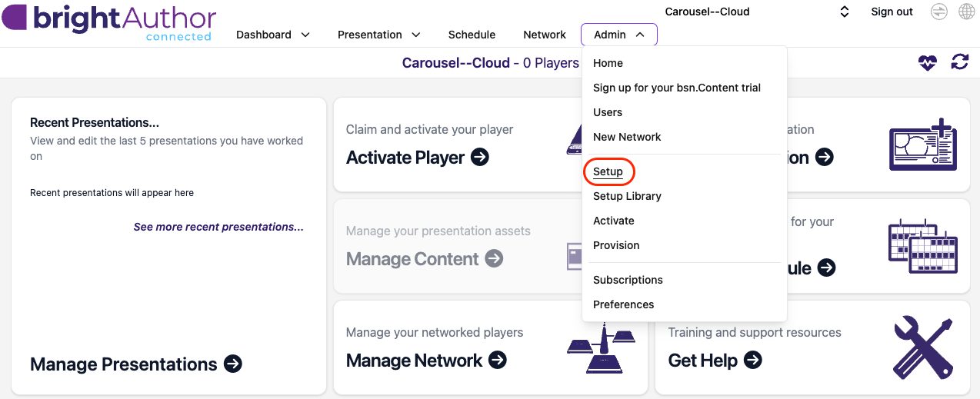The height and width of the screenshot is (399, 980).
Task: Click Recent presentations will appear here text
Action: [112, 193]
